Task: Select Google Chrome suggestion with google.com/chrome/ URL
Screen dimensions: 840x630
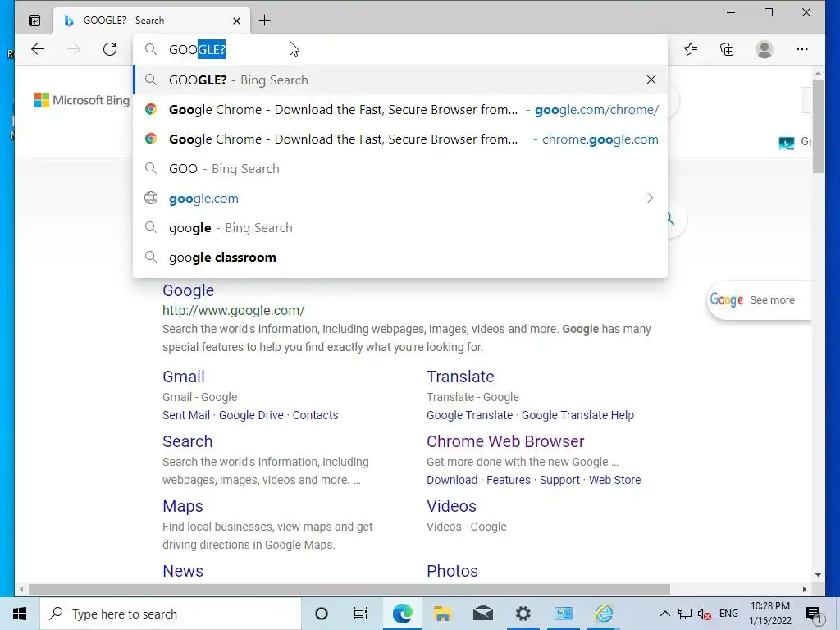Action: 400,109
